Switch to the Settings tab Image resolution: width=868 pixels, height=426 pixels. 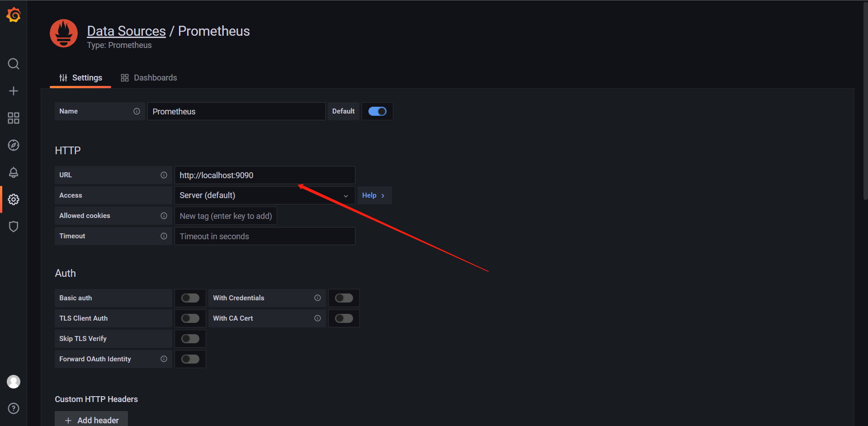[x=80, y=78]
